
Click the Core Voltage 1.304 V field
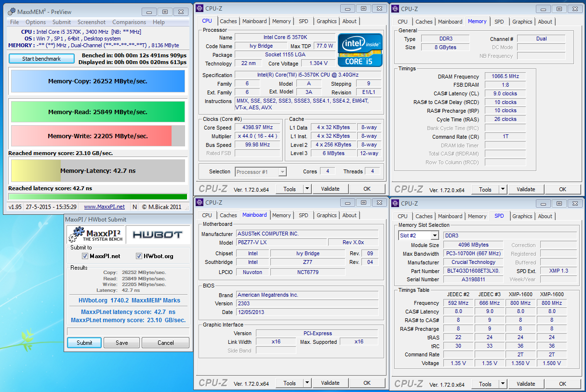[318, 64]
